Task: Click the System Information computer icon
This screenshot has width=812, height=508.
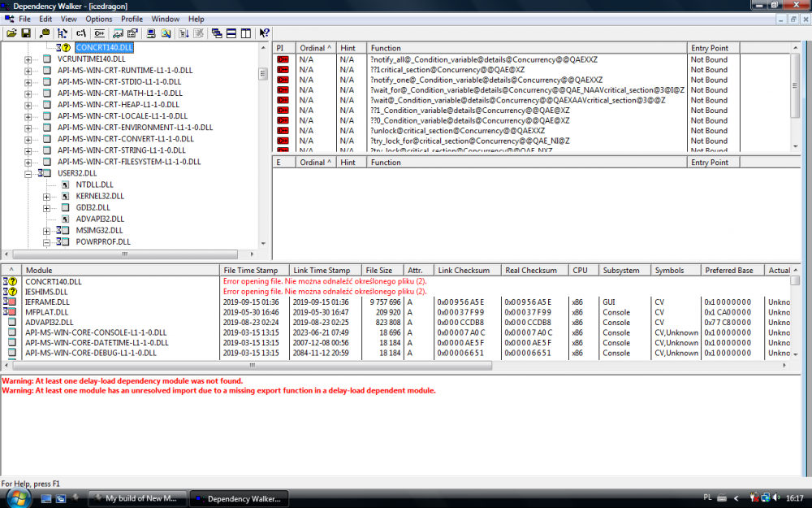Action: [151, 33]
